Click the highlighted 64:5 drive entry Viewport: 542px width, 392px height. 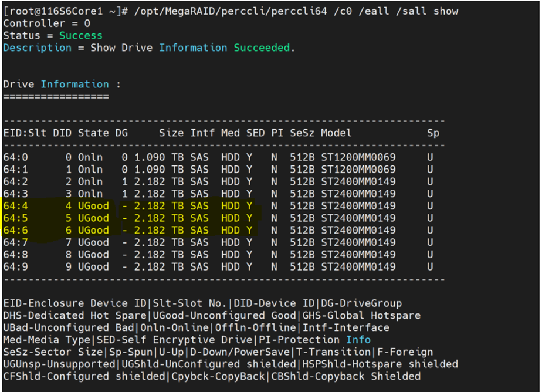15,218
